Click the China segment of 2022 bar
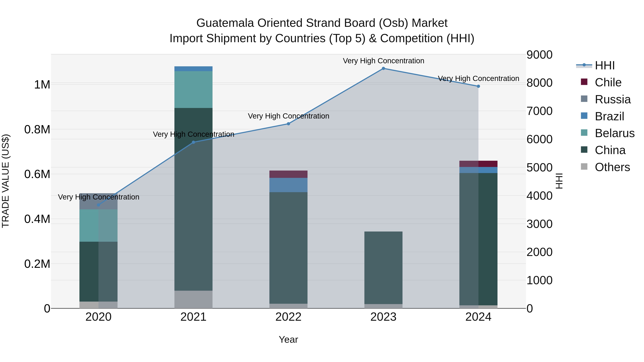This screenshot has height=362, width=644. [x=289, y=248]
